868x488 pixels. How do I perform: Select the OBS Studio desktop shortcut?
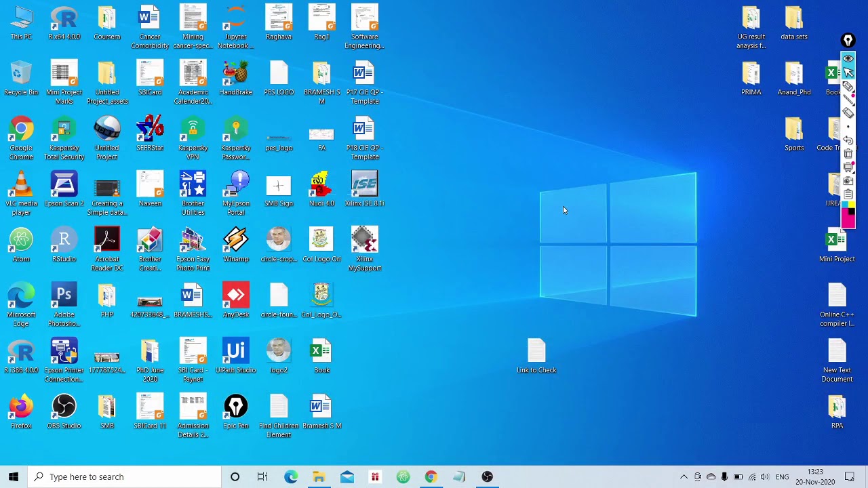point(64,412)
